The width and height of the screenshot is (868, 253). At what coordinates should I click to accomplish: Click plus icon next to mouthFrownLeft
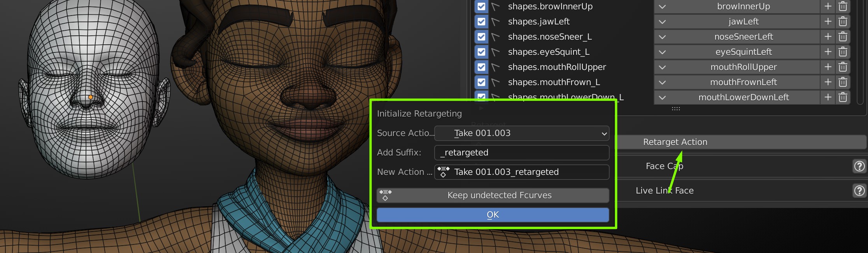(x=828, y=82)
